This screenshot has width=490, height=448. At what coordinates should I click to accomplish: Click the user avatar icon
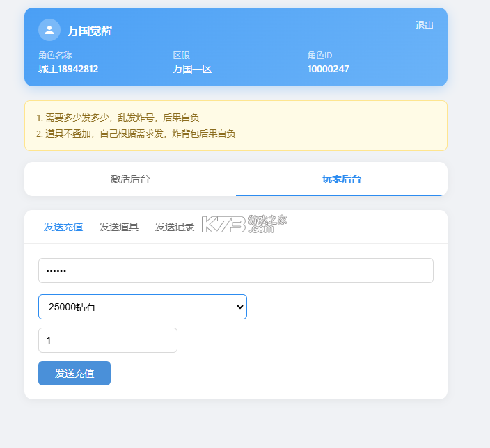tap(49, 30)
